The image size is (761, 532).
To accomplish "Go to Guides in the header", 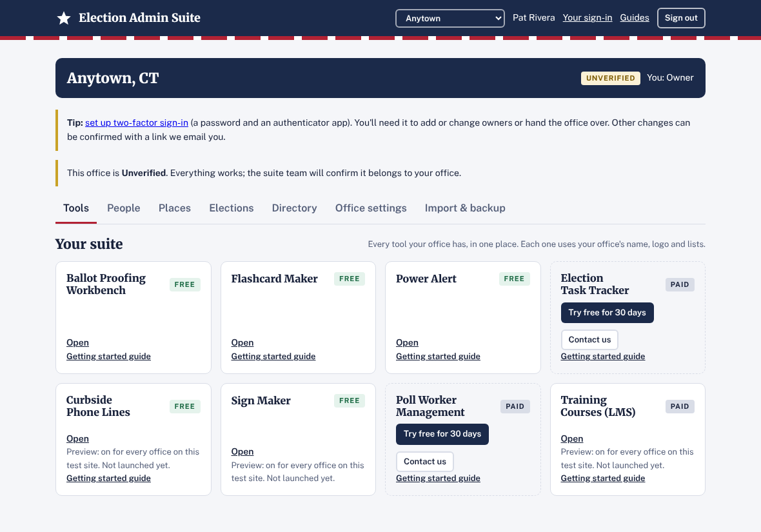I will pos(635,17).
